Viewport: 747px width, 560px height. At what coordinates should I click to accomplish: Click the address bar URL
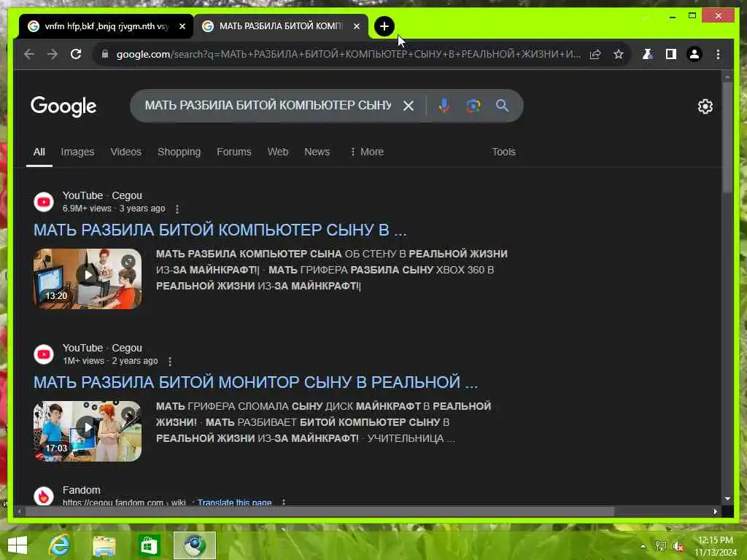[x=348, y=54]
